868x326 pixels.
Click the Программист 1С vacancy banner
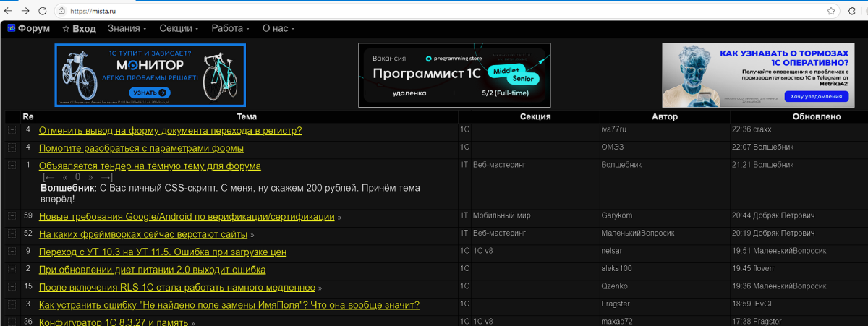[x=454, y=74]
